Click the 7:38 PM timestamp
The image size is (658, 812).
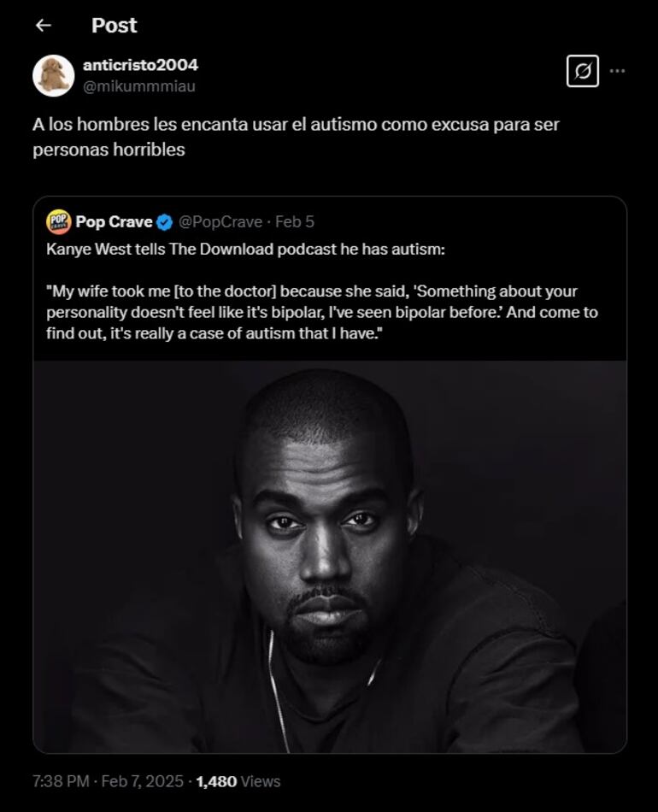click(60, 781)
